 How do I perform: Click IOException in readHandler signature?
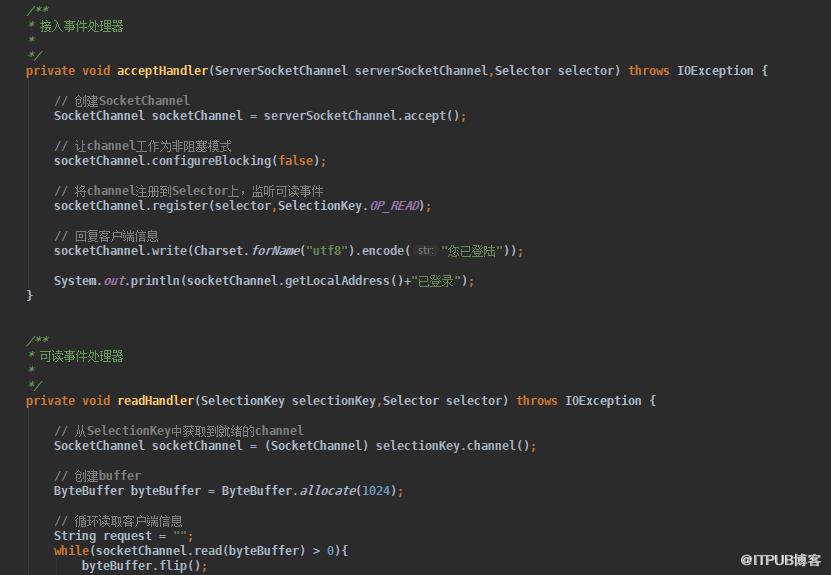pyautogui.click(x=603, y=401)
